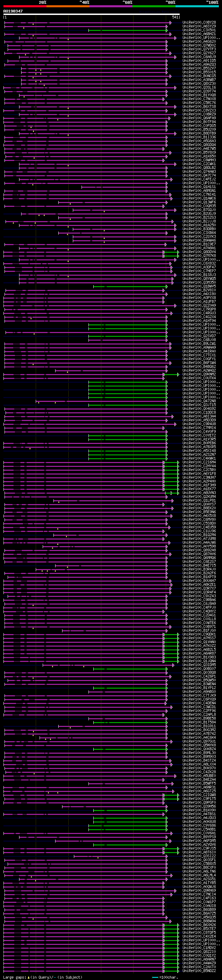
Task: Select the UniRef100_A6Y1F8 label
Action: (x=199, y=473)
